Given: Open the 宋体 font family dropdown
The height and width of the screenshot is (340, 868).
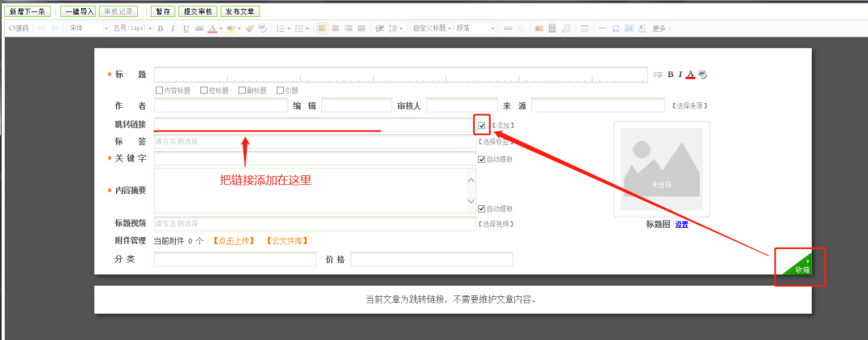Looking at the screenshot, I should [x=88, y=28].
